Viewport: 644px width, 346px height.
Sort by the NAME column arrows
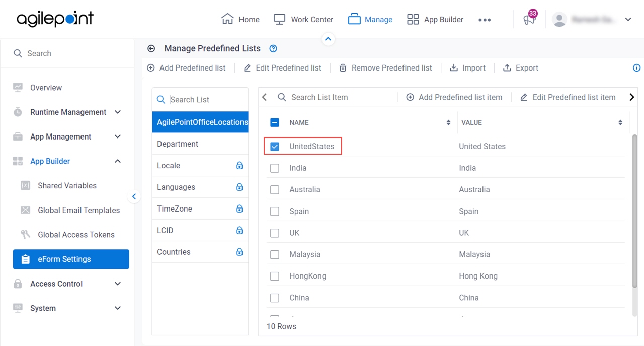point(448,122)
